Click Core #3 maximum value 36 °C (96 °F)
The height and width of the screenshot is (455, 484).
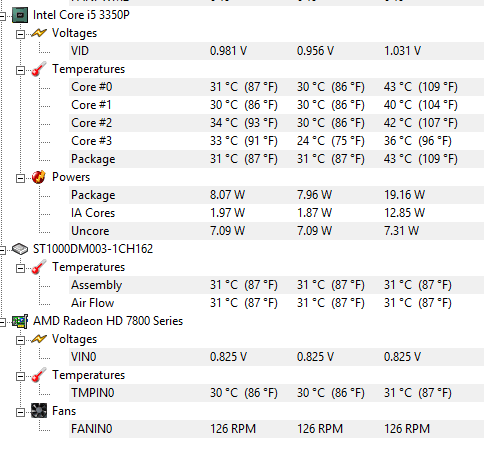click(418, 141)
